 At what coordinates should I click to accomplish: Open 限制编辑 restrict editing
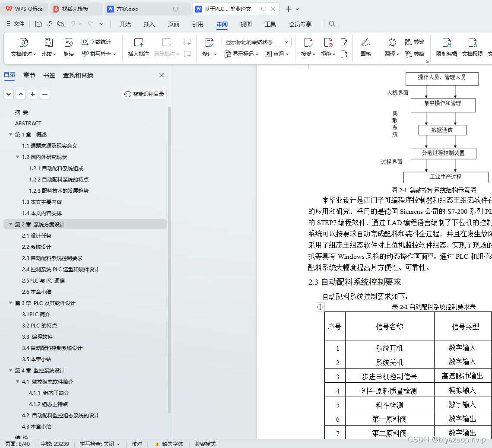click(447, 48)
